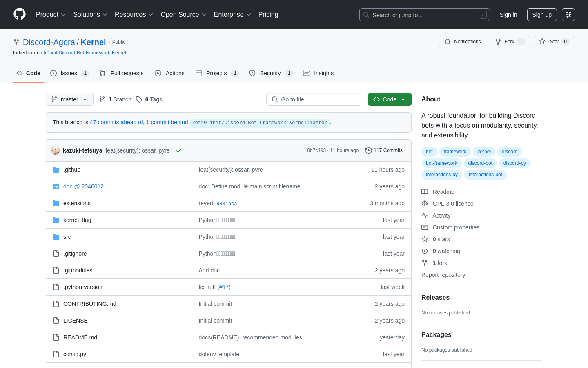Expand the Solutions menu
Viewport: 588px width, 368px height.
click(x=90, y=15)
